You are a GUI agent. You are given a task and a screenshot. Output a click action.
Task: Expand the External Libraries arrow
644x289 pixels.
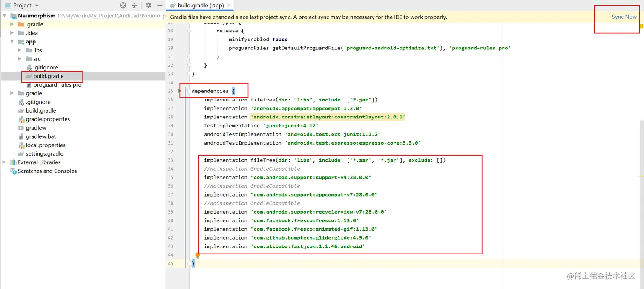(4, 162)
